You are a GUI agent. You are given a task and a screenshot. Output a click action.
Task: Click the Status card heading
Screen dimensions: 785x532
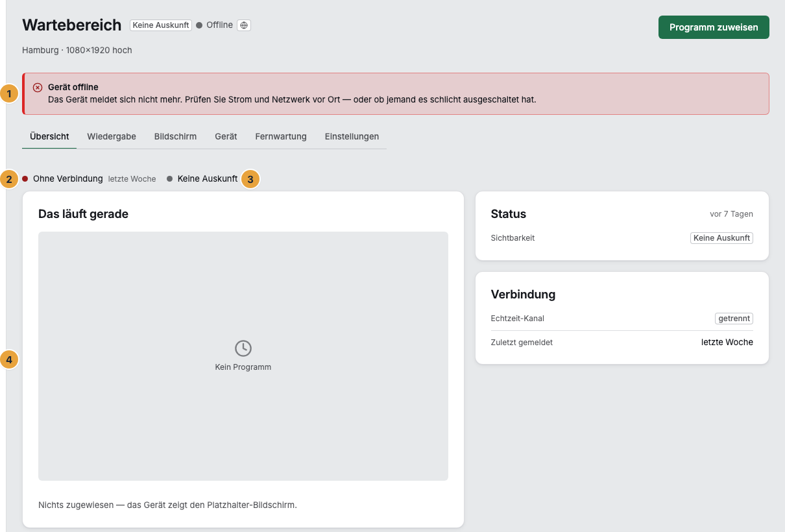pyautogui.click(x=509, y=214)
